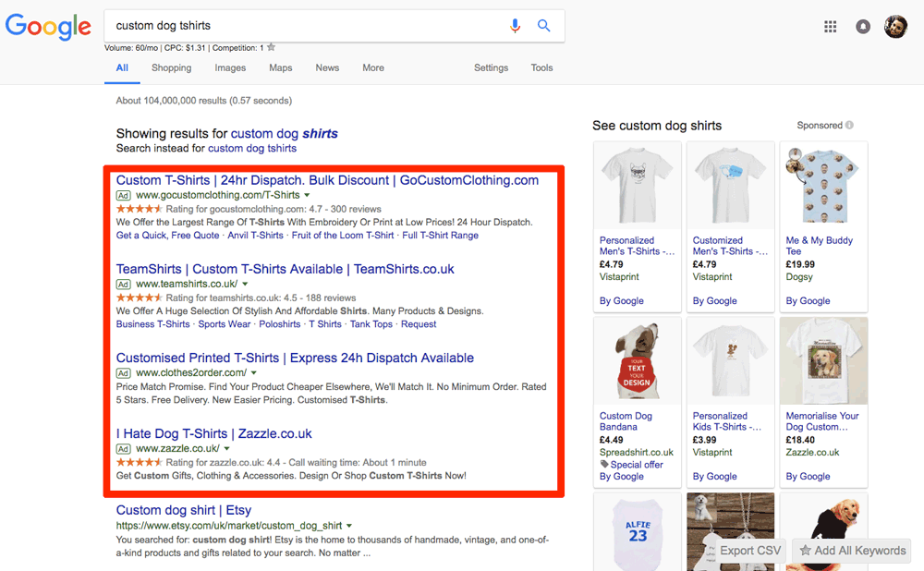Open notifications bell
This screenshot has height=571, width=924.
862,27
